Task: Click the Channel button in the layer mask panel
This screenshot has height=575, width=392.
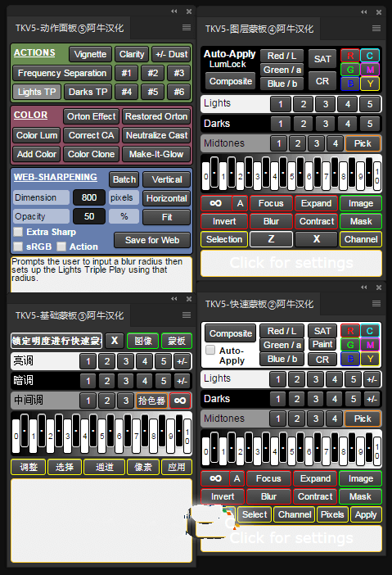Action: (361, 239)
